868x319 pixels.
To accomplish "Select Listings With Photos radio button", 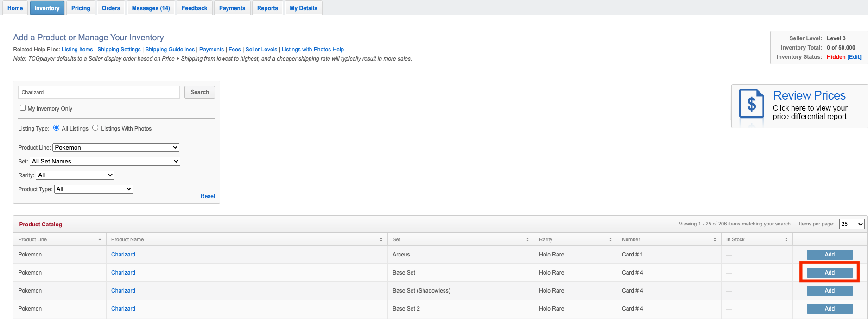I will point(95,128).
